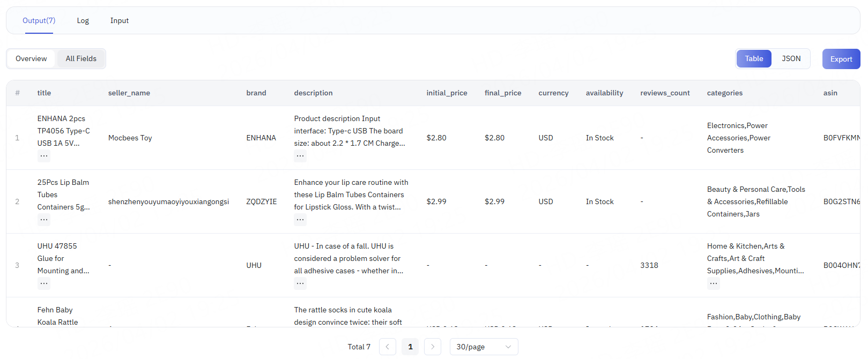Expand the ENHANA 2pcs title ellipsis
The image size is (868, 359).
pyautogui.click(x=44, y=156)
